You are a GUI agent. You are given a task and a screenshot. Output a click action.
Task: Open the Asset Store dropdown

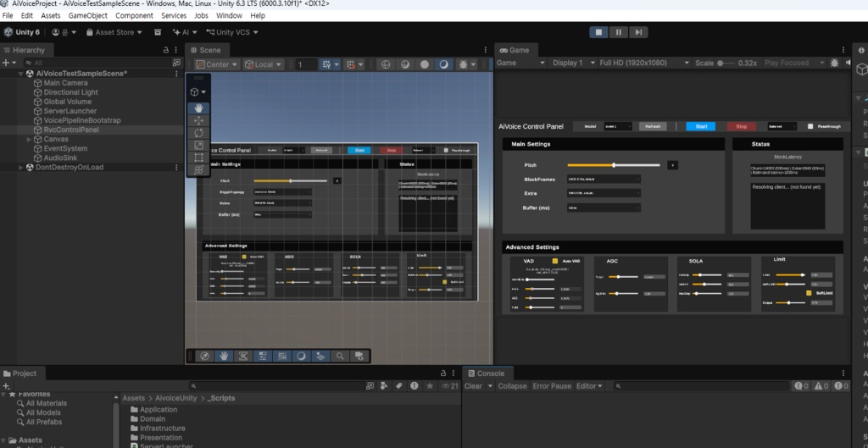114,32
